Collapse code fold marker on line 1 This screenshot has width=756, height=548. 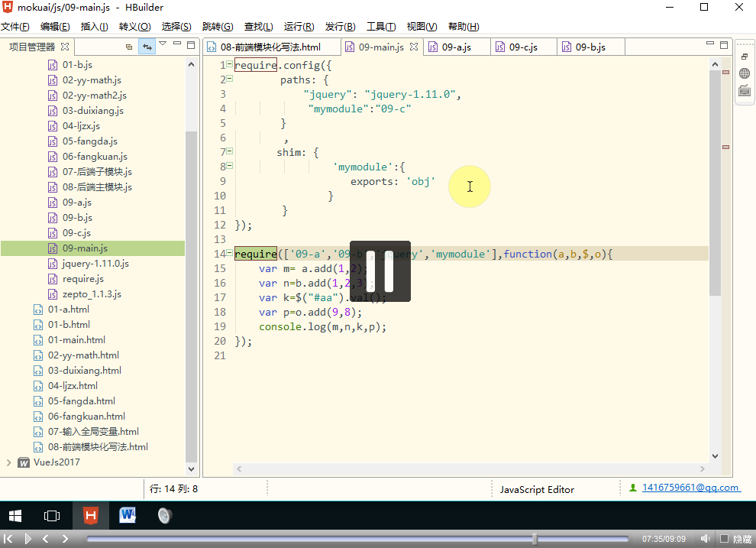point(230,65)
